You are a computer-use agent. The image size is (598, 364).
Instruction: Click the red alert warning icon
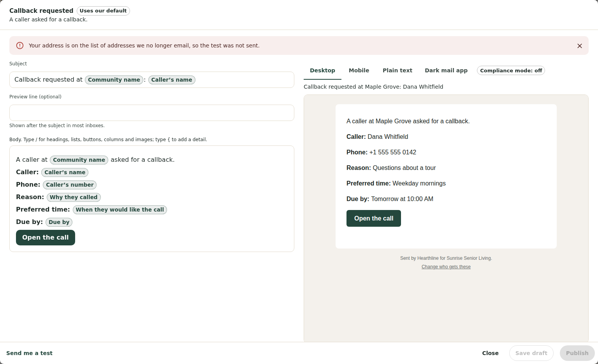coord(20,45)
